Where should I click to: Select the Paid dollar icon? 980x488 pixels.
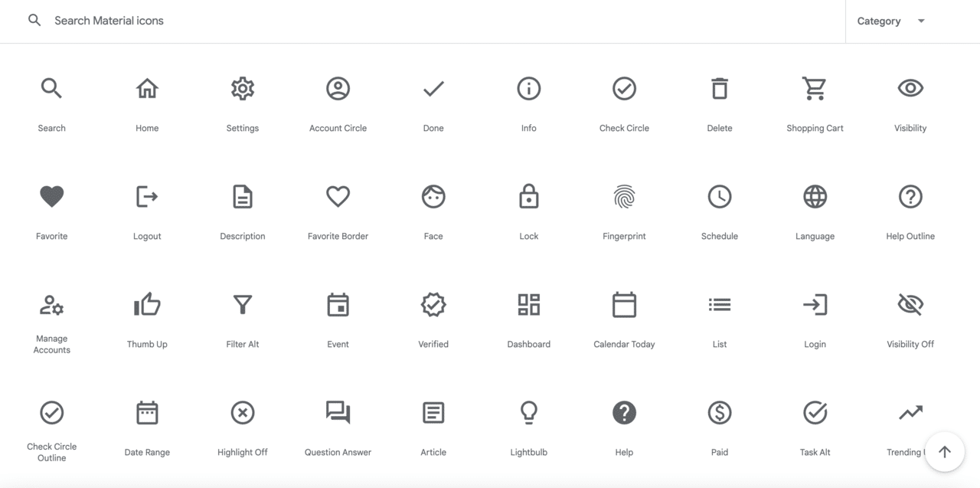point(720,412)
